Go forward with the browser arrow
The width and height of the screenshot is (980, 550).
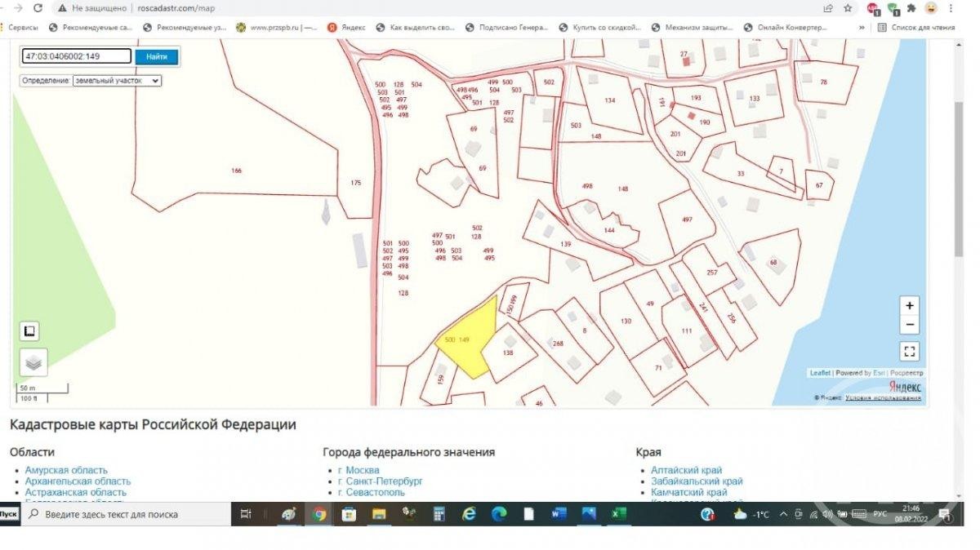(x=17, y=7)
